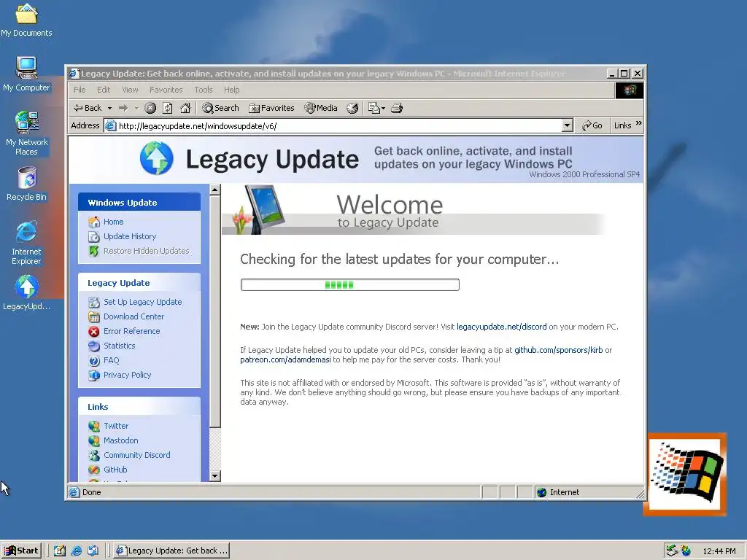Click the Forward arrow toolbar button

point(123,108)
